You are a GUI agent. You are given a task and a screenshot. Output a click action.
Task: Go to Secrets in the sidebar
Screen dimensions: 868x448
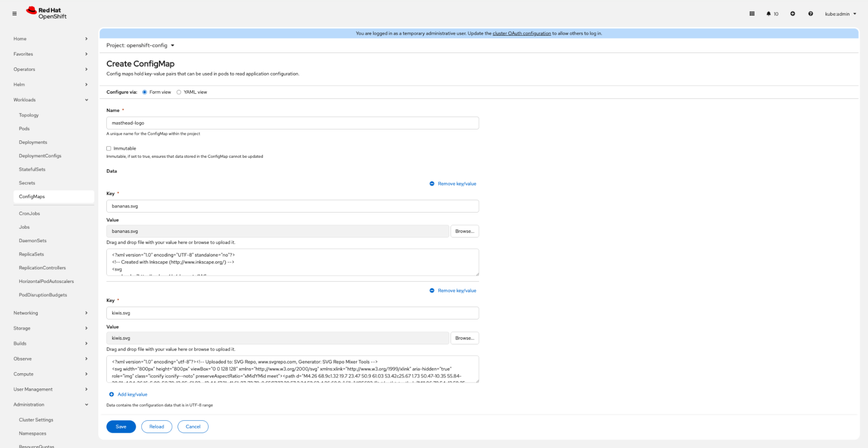[27, 183]
